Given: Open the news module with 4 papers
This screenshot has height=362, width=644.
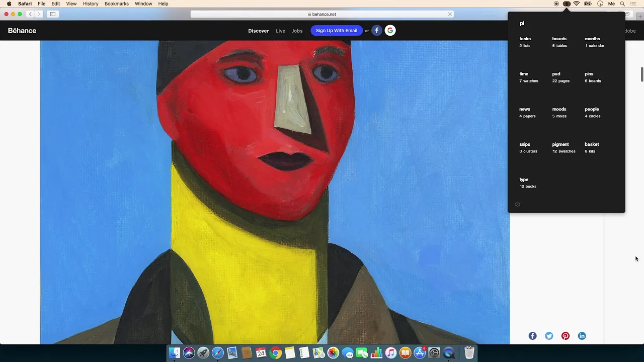Looking at the screenshot, I should [527, 112].
